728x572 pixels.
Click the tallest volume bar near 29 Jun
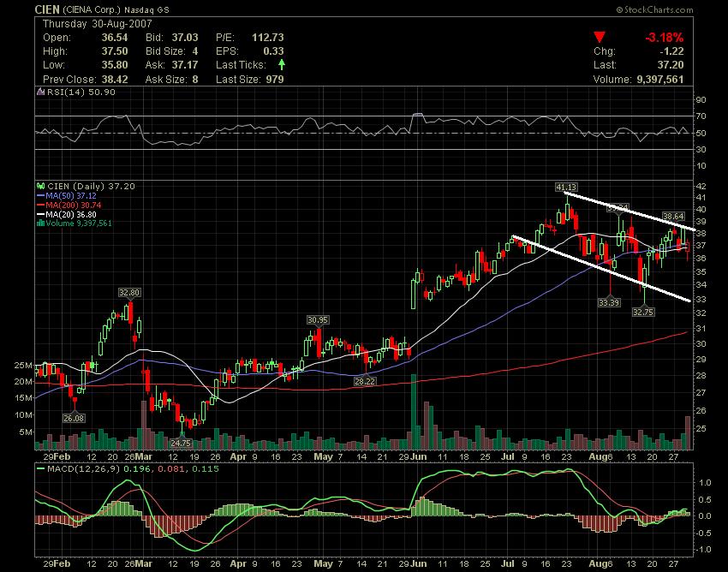[414, 412]
